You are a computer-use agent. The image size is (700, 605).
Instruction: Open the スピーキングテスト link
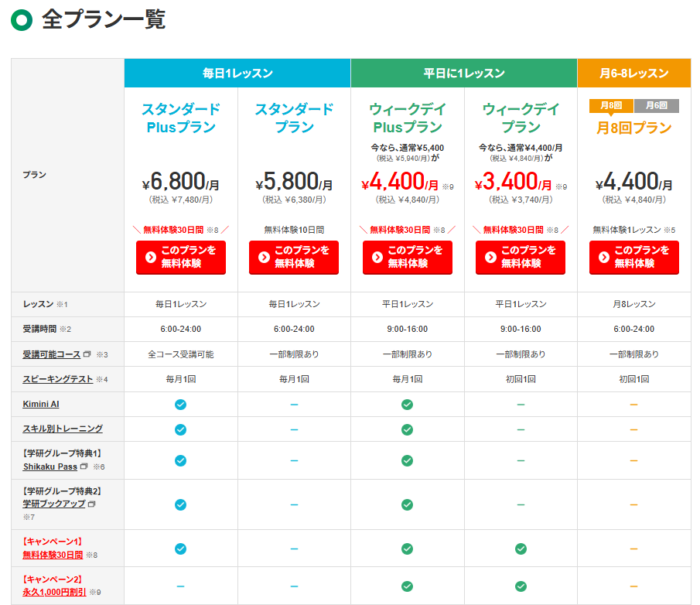tap(58, 379)
